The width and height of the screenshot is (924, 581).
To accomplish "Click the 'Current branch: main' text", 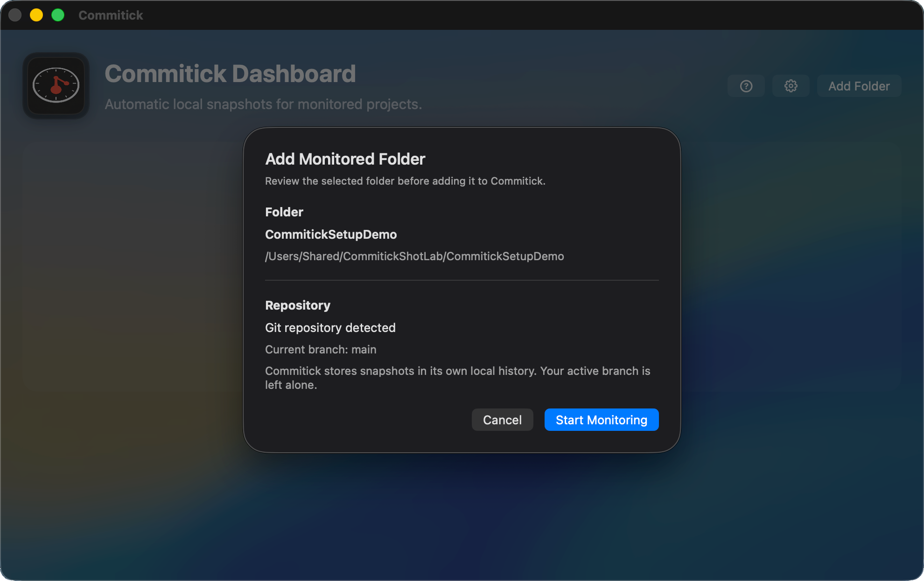I will [321, 349].
